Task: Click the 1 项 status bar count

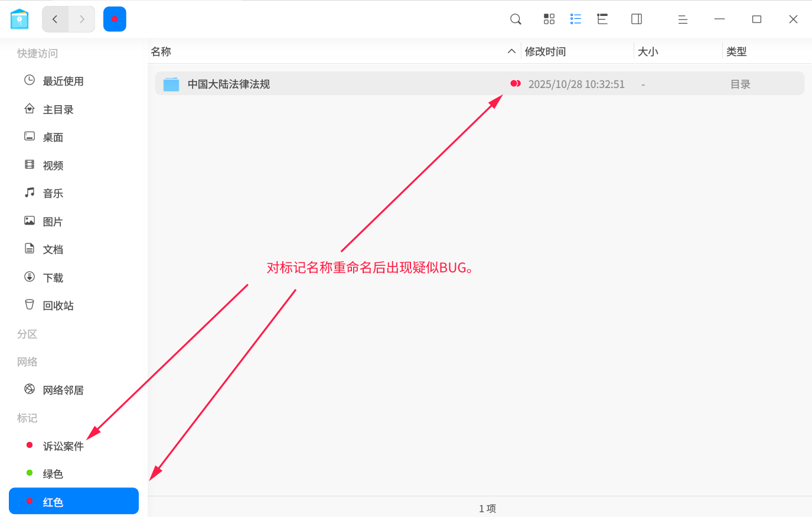Action: click(487, 508)
